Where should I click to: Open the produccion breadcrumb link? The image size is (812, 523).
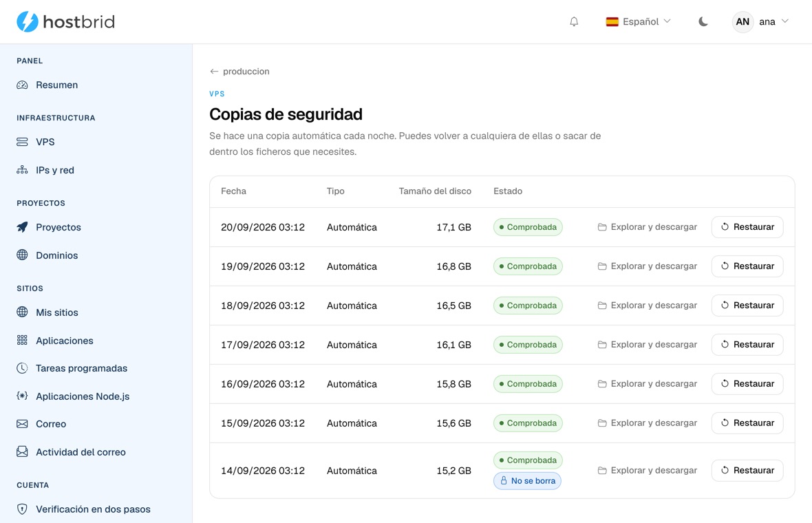point(246,72)
